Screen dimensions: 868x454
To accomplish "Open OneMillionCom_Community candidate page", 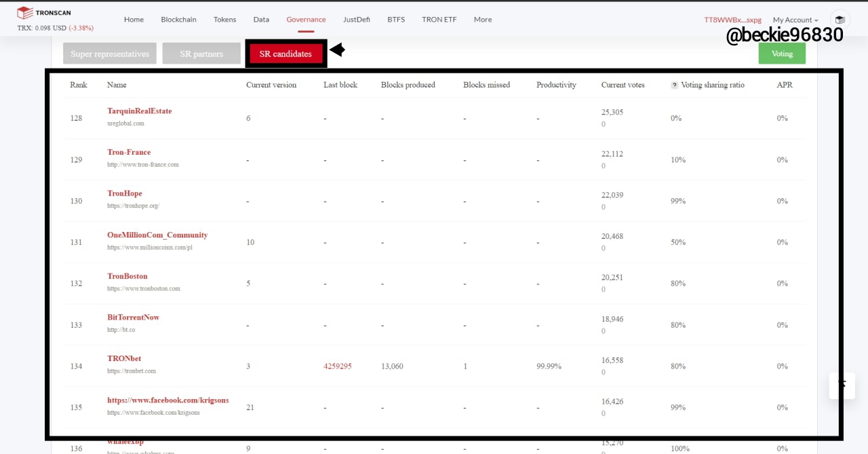I will [x=157, y=235].
